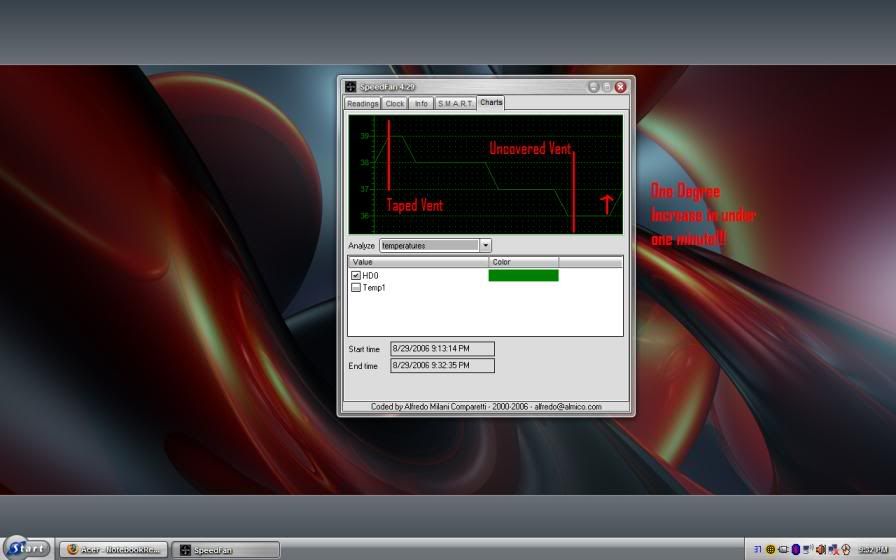This screenshot has width=896, height=560.
Task: Click the yellow dotted circle tray icon
Action: [x=770, y=549]
